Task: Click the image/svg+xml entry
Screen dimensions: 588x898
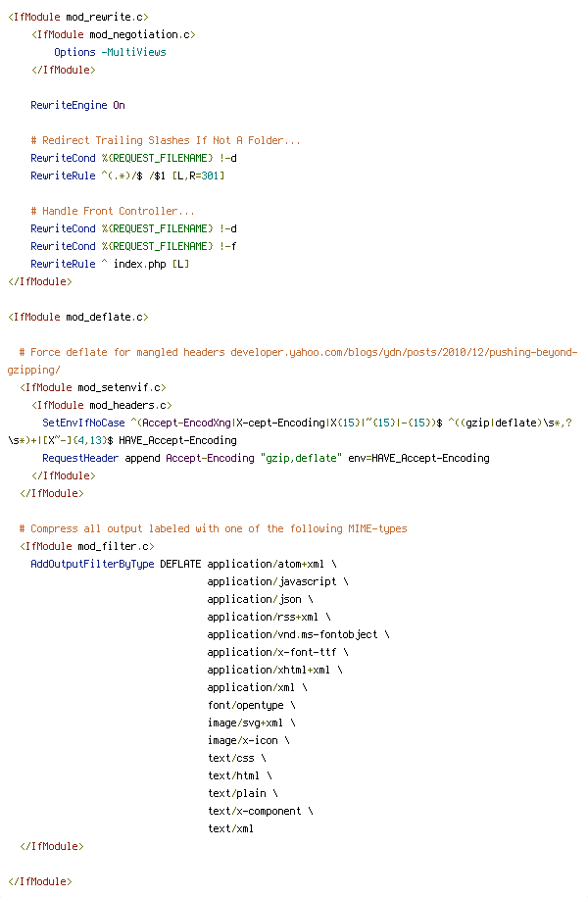Action: 246,723
